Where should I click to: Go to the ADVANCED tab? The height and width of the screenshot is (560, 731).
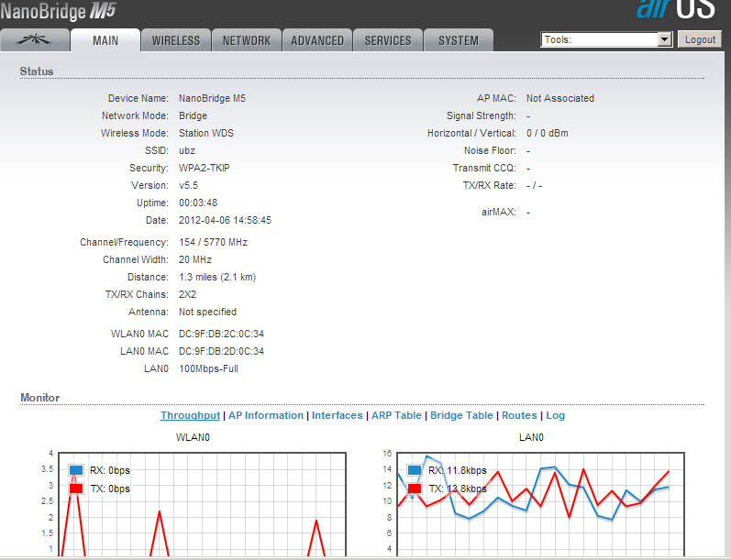point(317,40)
